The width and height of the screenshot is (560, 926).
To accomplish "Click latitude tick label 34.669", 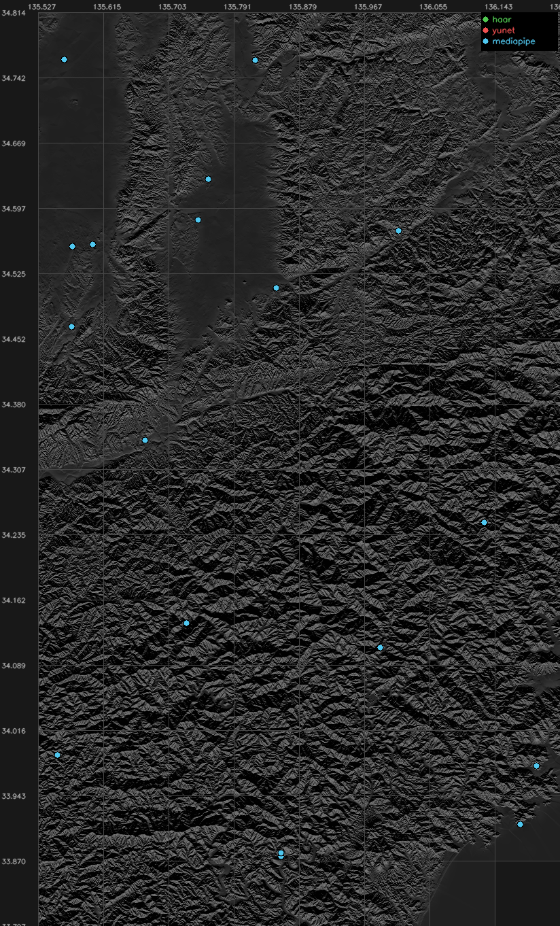I will coord(13,143).
